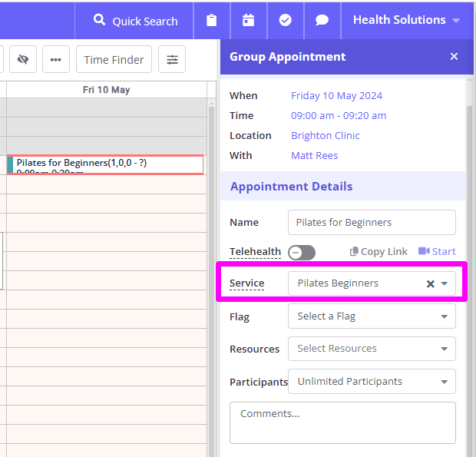This screenshot has width=476, height=457.
Task: Expand the Health Solutions account menu
Action: click(x=406, y=20)
